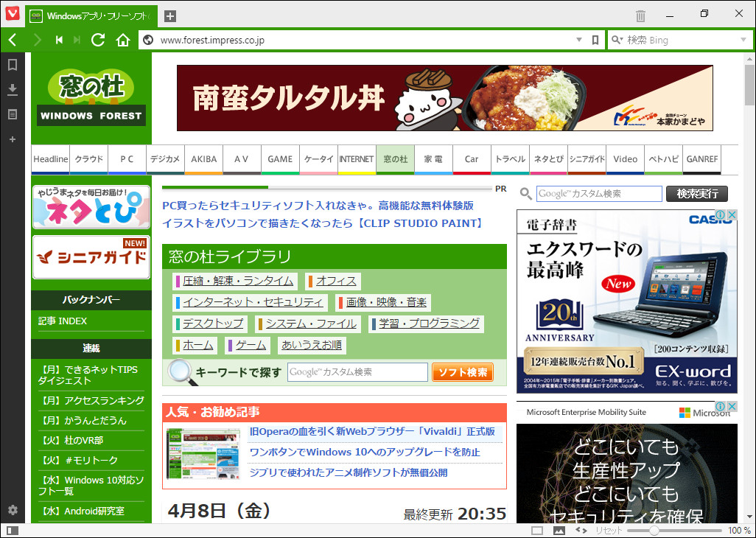Focus the keyword software search box
This screenshot has width=756, height=538.
click(358, 372)
